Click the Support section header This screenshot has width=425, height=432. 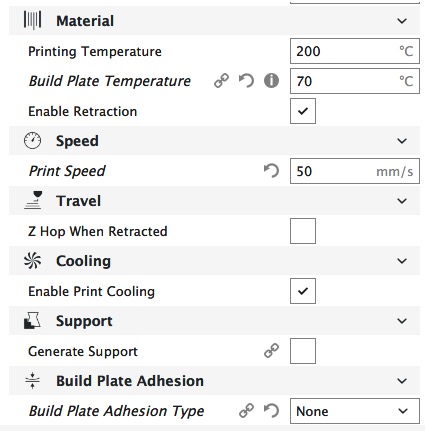pos(214,321)
